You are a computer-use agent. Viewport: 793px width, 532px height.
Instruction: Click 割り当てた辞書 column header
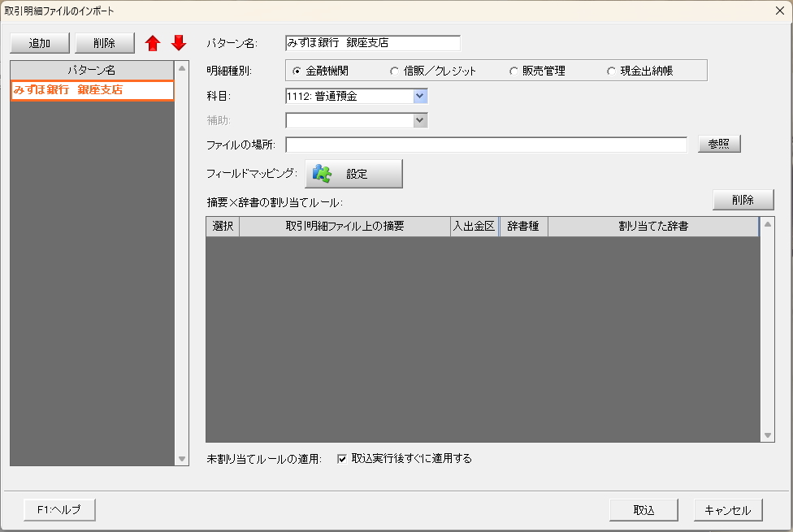tap(653, 226)
